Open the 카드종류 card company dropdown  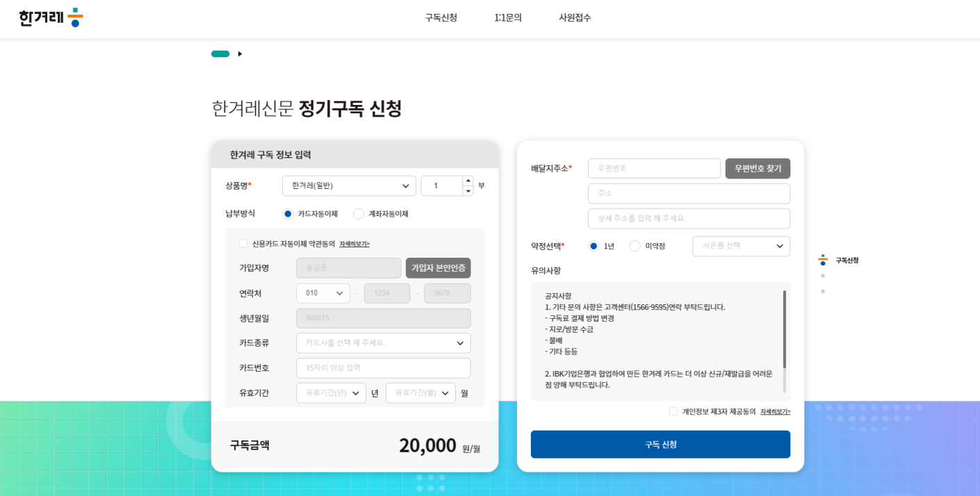point(383,343)
